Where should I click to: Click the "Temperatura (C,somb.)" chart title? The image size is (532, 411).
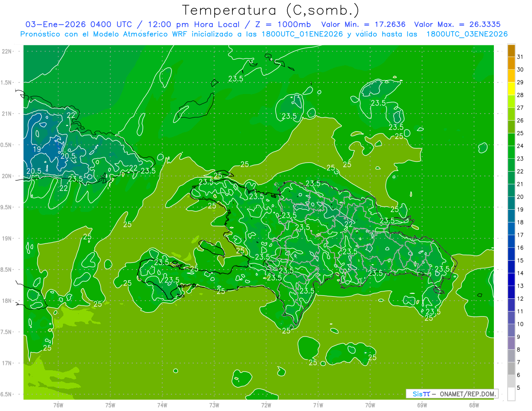point(271,10)
